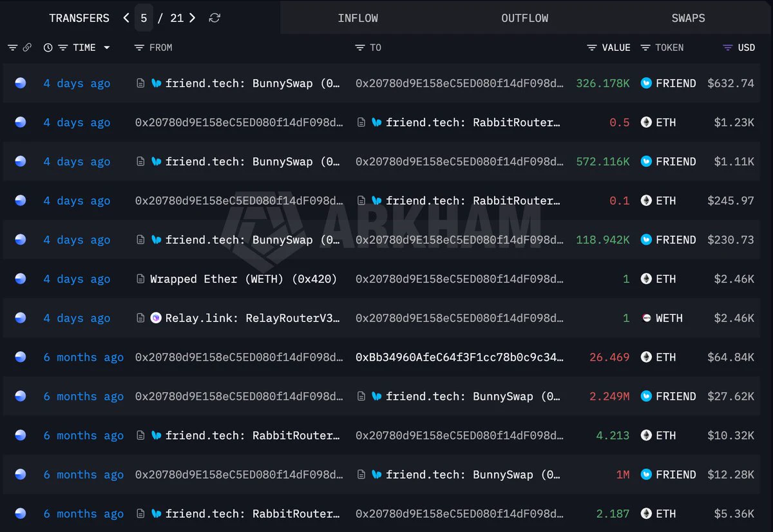Switch to the OUTFLOW tab

525,18
